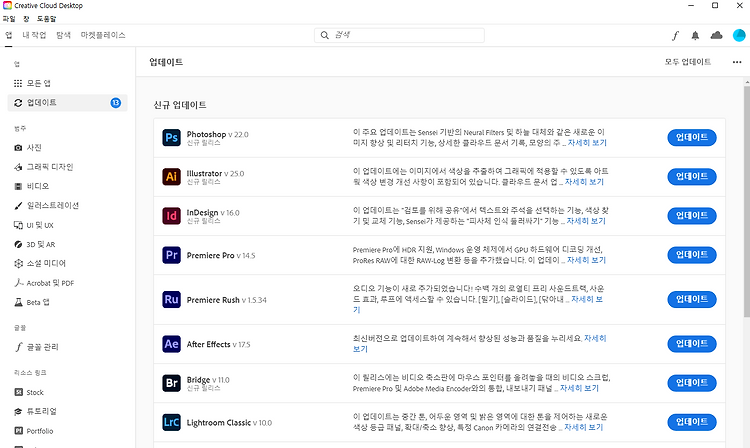Click 모두 업데이트 button
The image size is (750, 448).
[x=688, y=62]
